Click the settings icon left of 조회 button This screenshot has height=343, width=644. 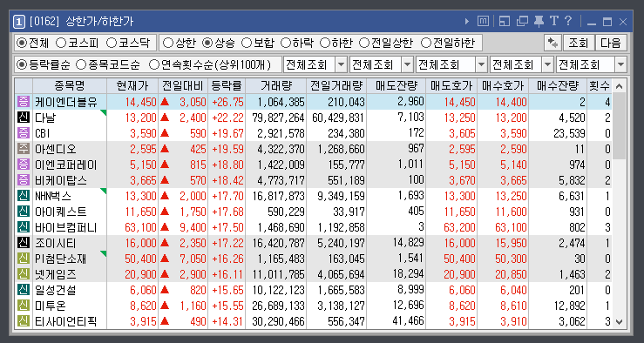pyautogui.click(x=552, y=43)
